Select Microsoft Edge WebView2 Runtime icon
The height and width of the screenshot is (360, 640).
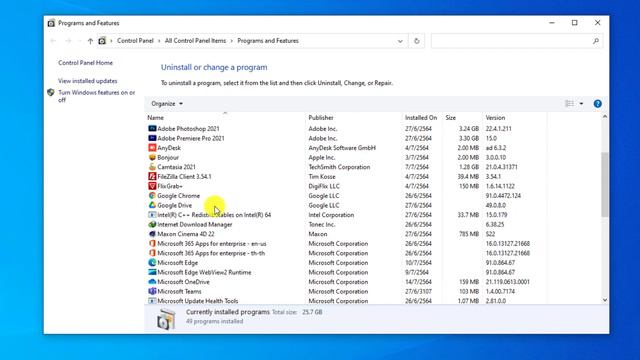click(152, 272)
